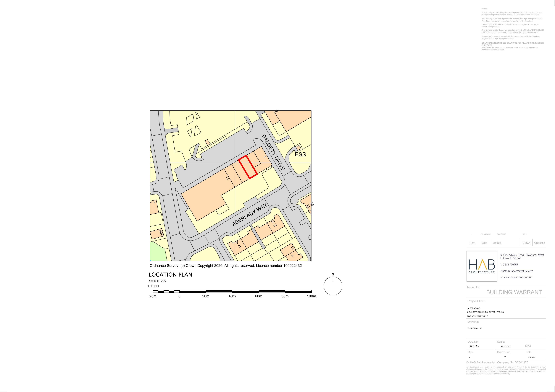Click the 100m scale bar label

(312, 296)
